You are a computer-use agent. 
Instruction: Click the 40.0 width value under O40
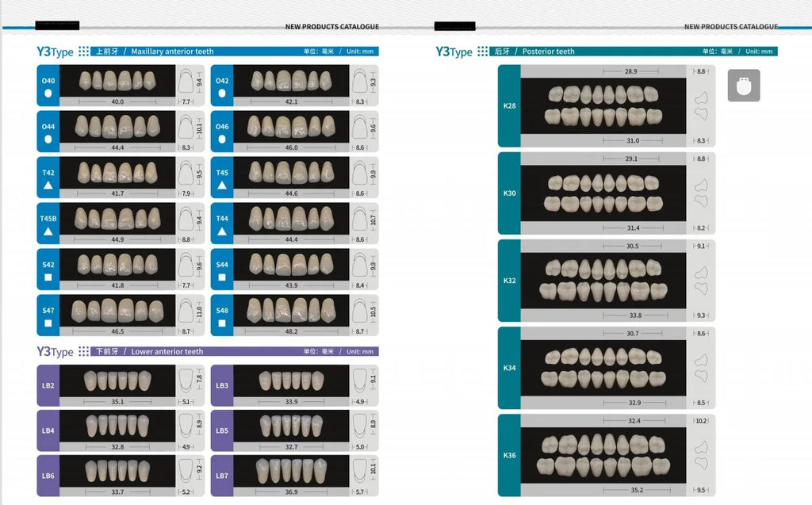117,102
